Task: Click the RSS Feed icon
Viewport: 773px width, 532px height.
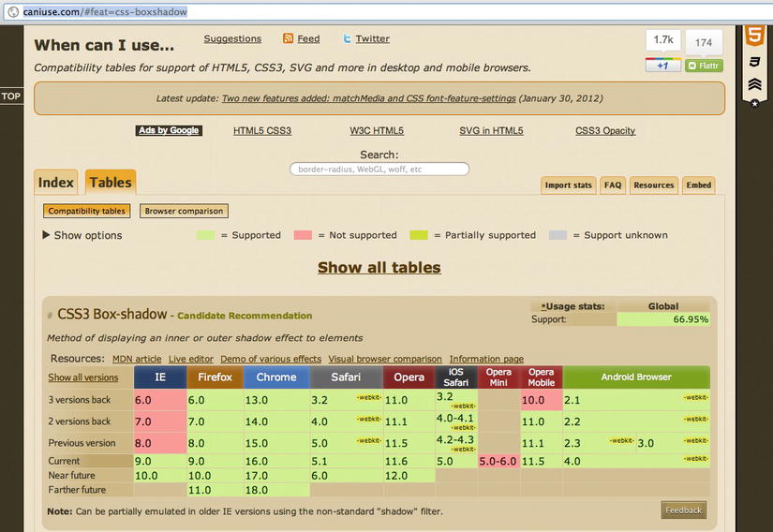Action: pyautogui.click(x=289, y=38)
